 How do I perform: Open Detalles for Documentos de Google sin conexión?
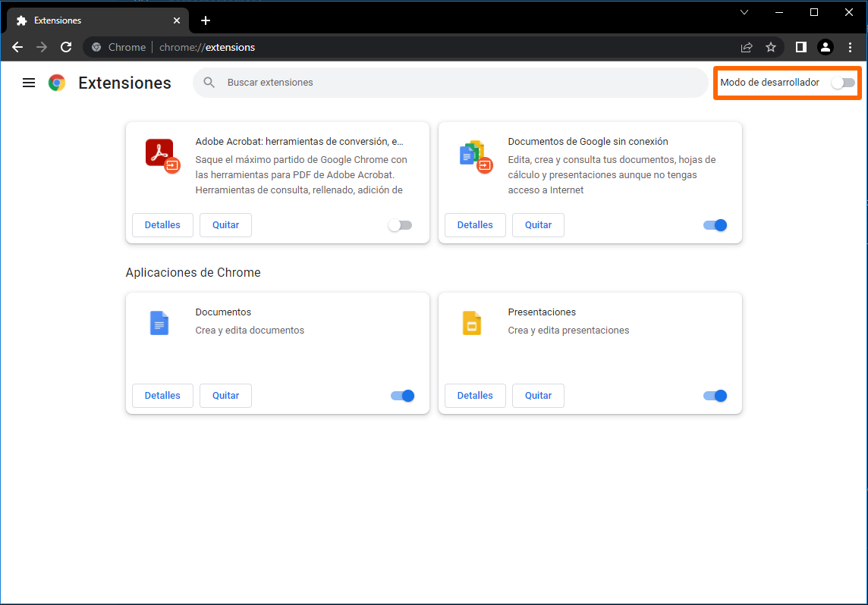click(x=475, y=225)
